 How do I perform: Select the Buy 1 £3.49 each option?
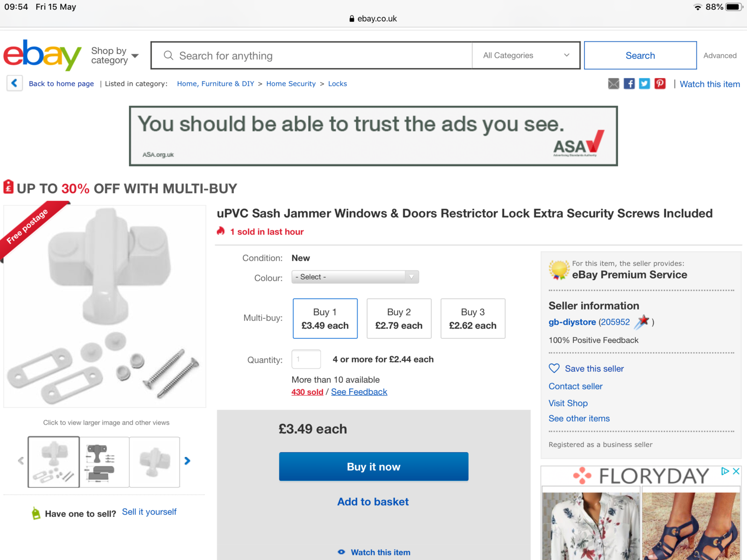[x=325, y=318]
